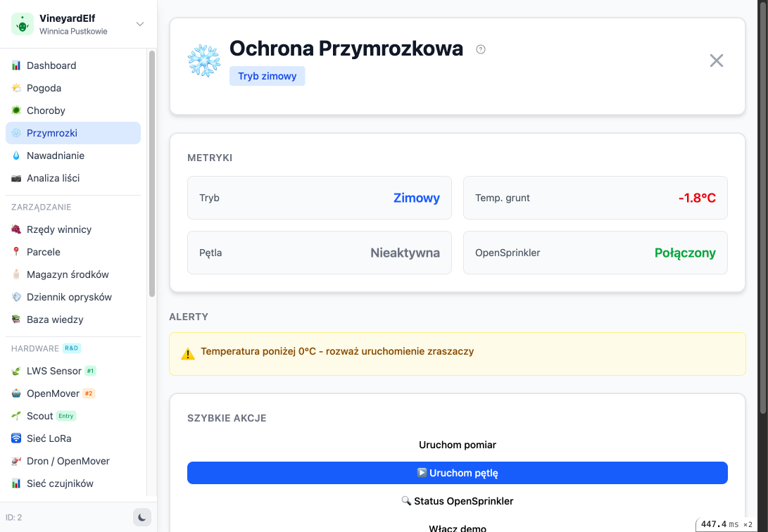This screenshot has width=768, height=532.
Task: Open the Sieć czujników sensor network
Action: [60, 483]
